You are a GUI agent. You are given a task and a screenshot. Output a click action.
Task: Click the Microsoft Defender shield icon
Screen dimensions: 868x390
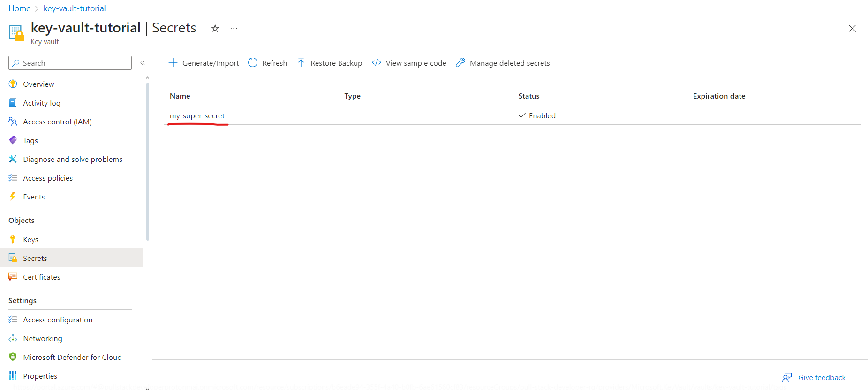click(x=13, y=357)
